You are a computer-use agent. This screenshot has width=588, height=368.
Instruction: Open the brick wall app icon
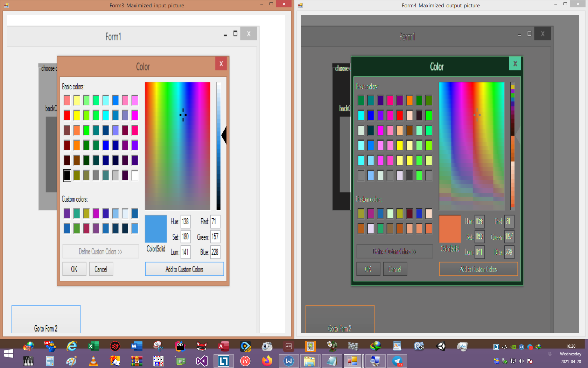point(353,346)
